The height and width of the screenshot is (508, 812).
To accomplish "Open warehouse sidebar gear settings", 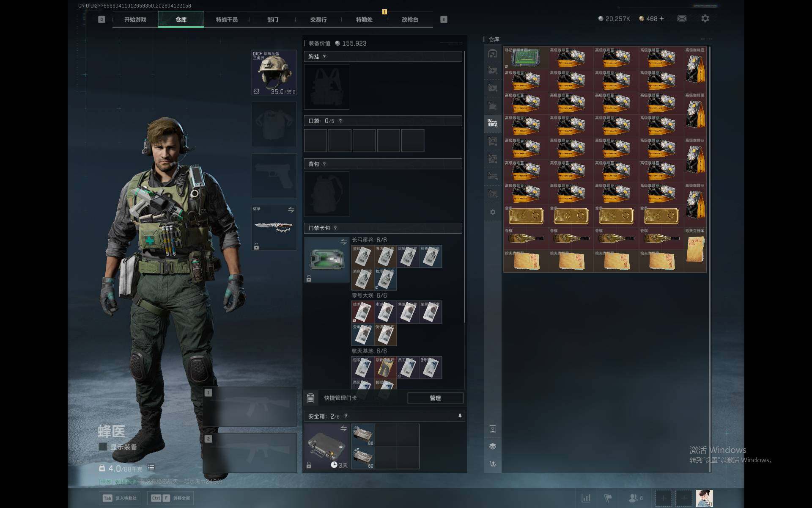I will point(493,212).
